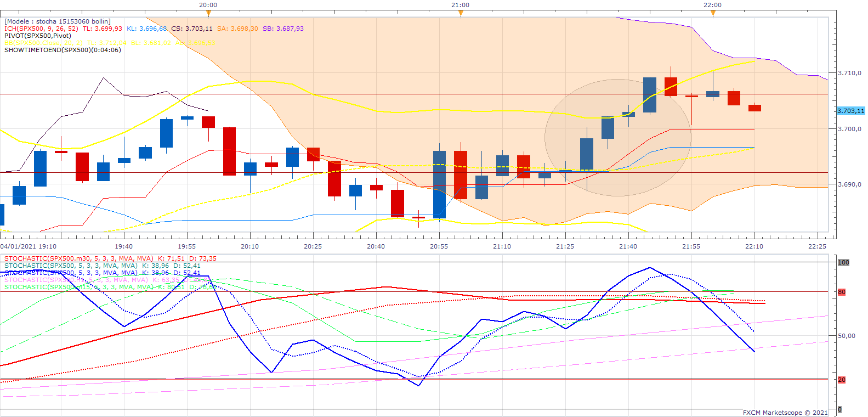Click the 3.710,0 price axis label

[x=849, y=73]
